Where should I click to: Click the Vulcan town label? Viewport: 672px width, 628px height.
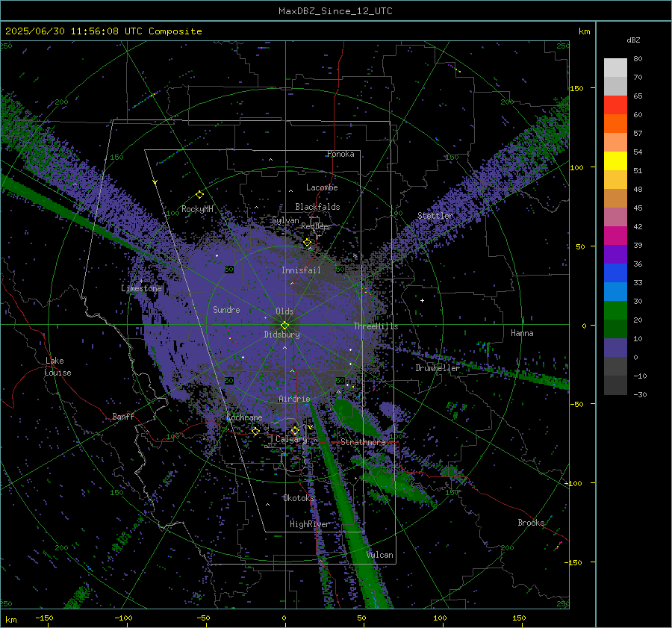pyautogui.click(x=380, y=555)
